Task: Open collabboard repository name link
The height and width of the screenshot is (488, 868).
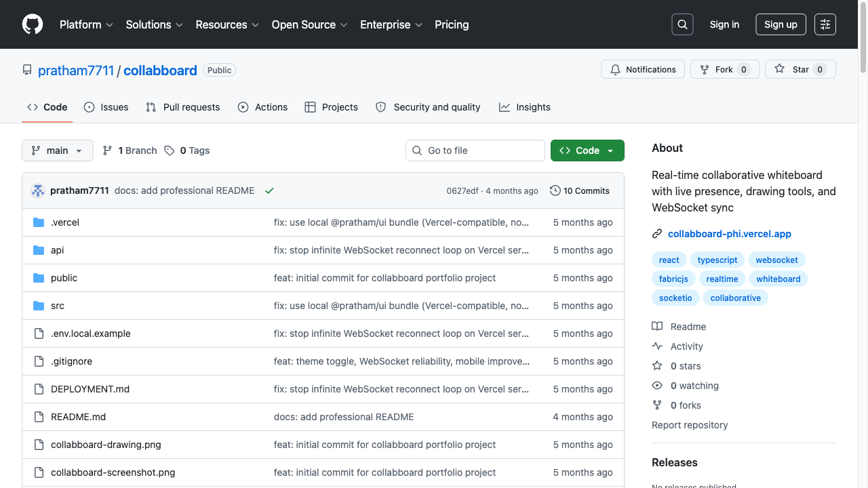Action: point(160,70)
